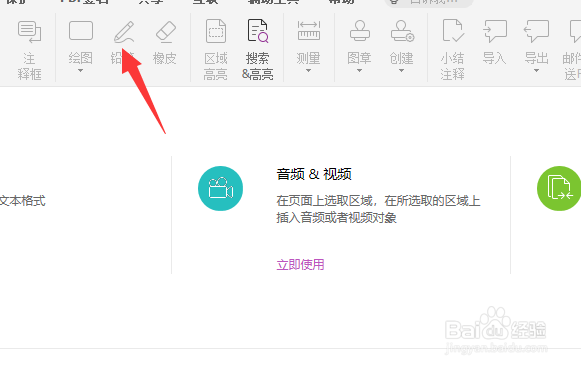Expand the 绘图 dropdown arrow

coord(80,71)
